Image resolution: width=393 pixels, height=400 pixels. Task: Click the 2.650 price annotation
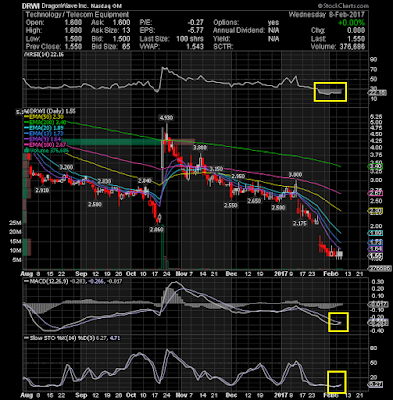click(254, 201)
